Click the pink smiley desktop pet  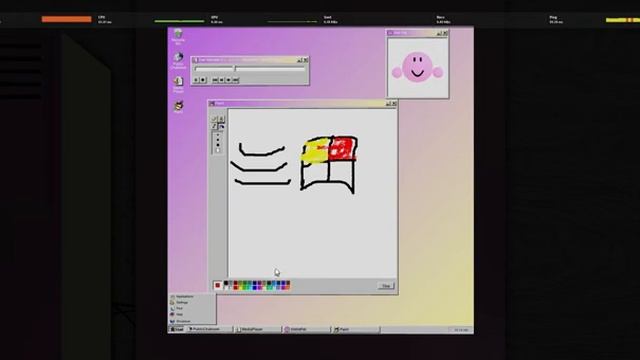tap(417, 68)
